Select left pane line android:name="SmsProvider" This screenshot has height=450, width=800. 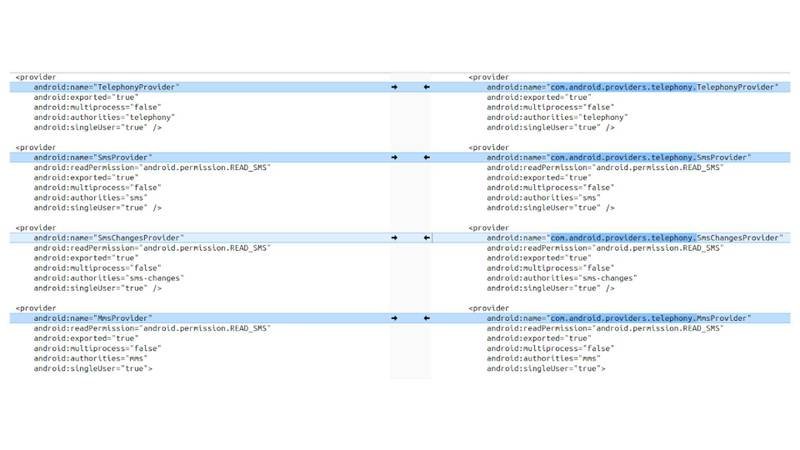click(x=93, y=158)
